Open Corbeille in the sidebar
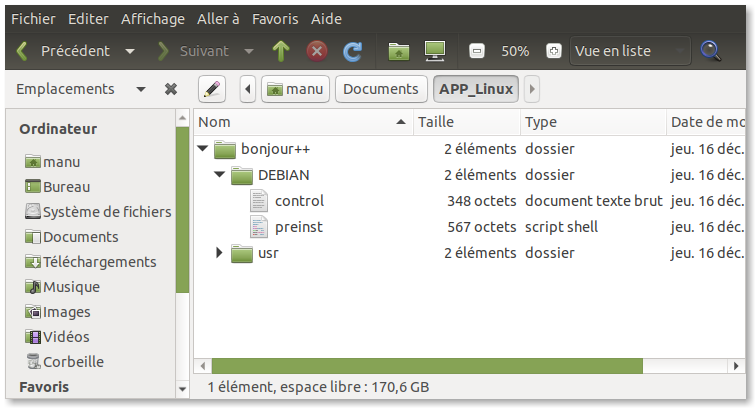 (65, 362)
